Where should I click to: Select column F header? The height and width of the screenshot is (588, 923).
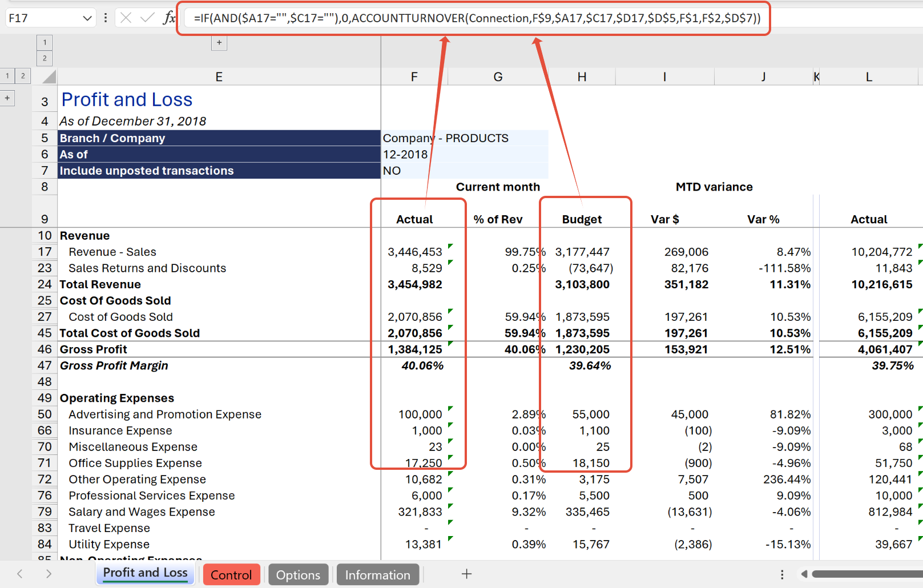tap(414, 77)
